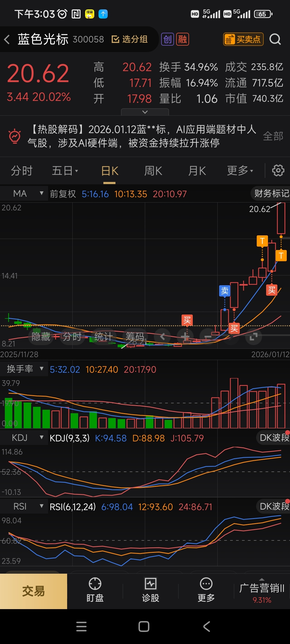Tap 分时 overlay chart button
This screenshot has height=644, width=290.
(72, 336)
